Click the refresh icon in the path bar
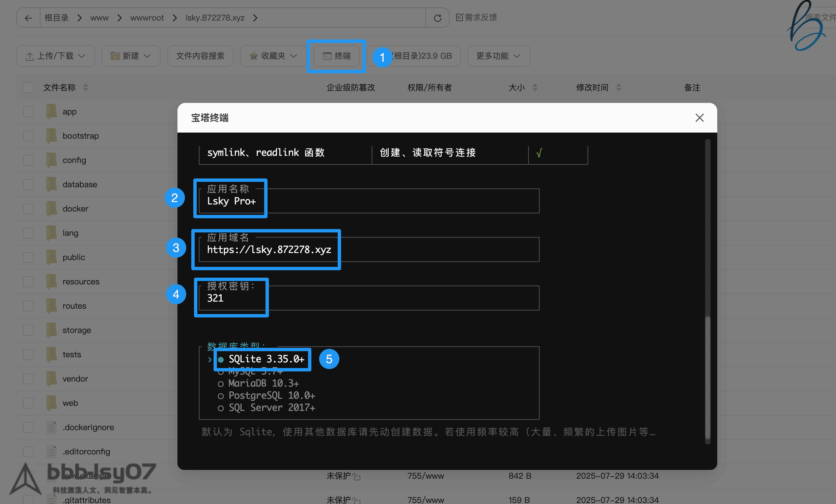836x504 pixels. pos(437,18)
